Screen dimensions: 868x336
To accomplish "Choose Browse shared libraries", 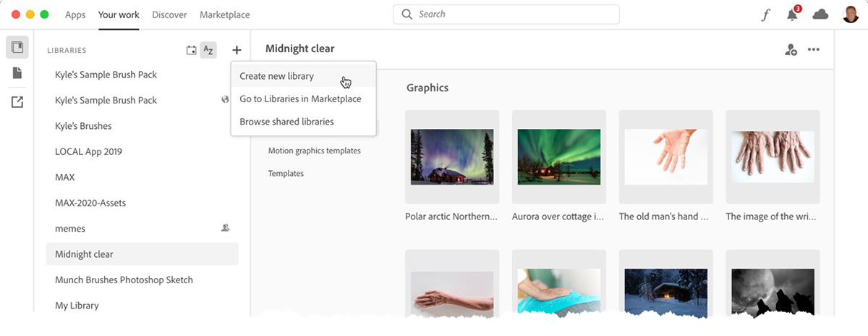I will [304, 122].
